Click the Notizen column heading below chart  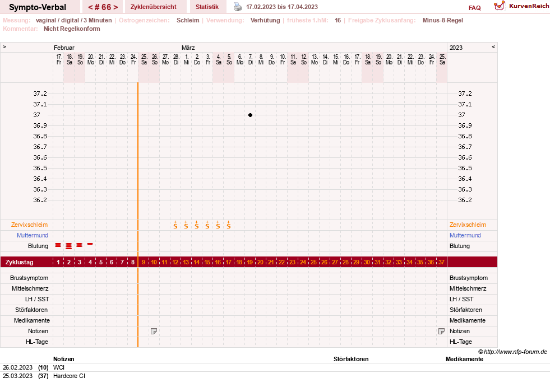tap(64, 359)
